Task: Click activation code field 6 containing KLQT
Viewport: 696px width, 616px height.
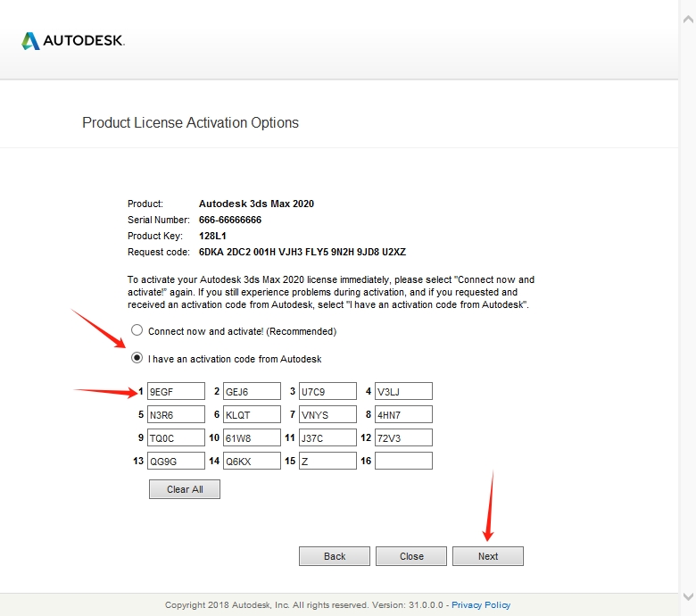Action: coord(252,414)
